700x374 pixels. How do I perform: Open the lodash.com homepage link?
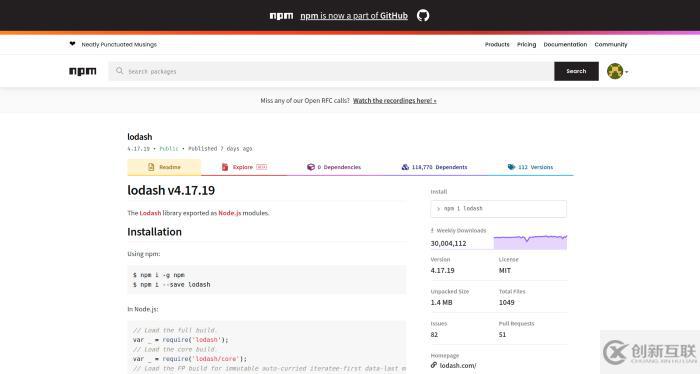[458, 365]
